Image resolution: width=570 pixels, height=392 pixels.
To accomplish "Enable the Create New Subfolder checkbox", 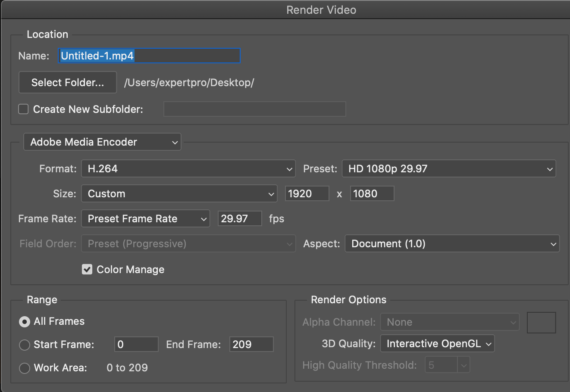I will (x=23, y=109).
